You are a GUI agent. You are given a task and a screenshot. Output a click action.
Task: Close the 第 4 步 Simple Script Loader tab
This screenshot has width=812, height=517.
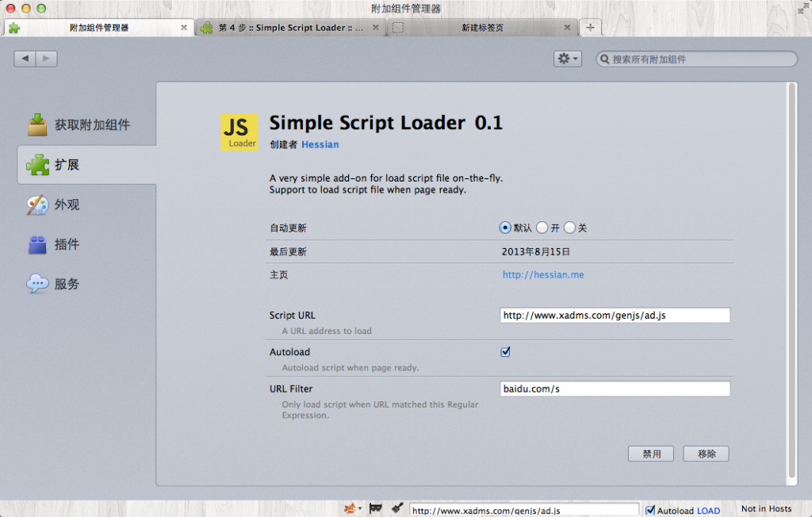tap(375, 28)
